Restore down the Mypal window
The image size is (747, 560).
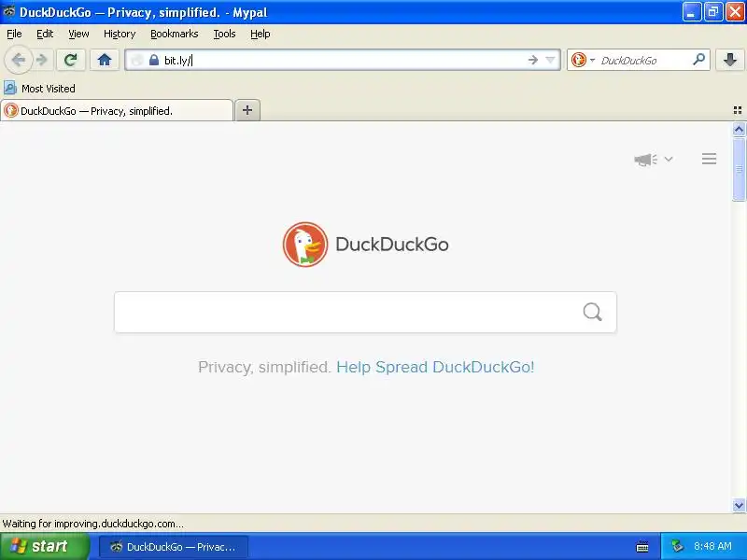(x=713, y=12)
